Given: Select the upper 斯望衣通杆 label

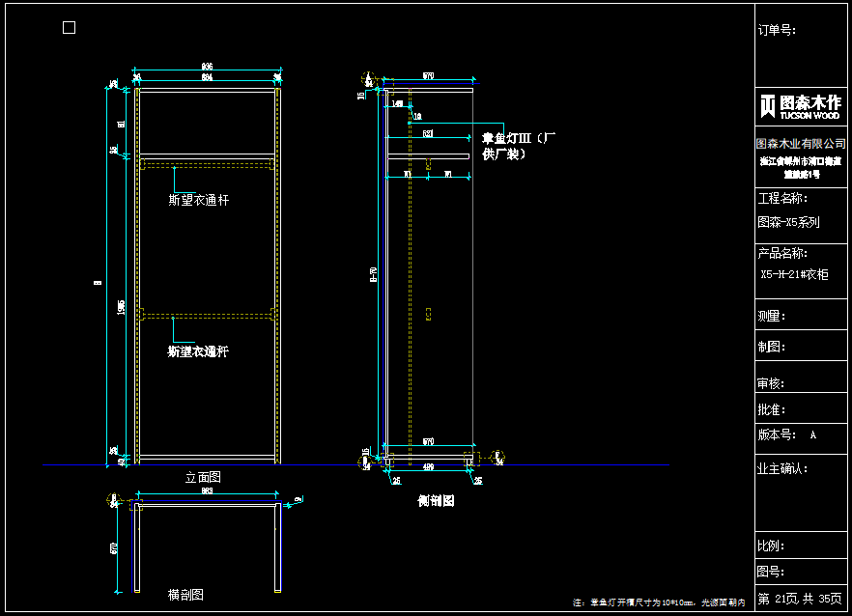Looking at the screenshot, I should click(198, 200).
